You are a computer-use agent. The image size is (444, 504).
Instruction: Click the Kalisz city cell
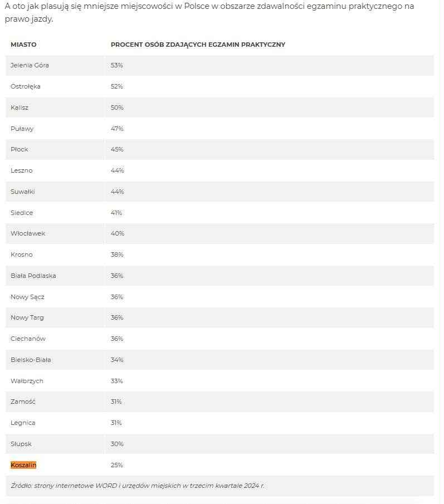(x=19, y=107)
